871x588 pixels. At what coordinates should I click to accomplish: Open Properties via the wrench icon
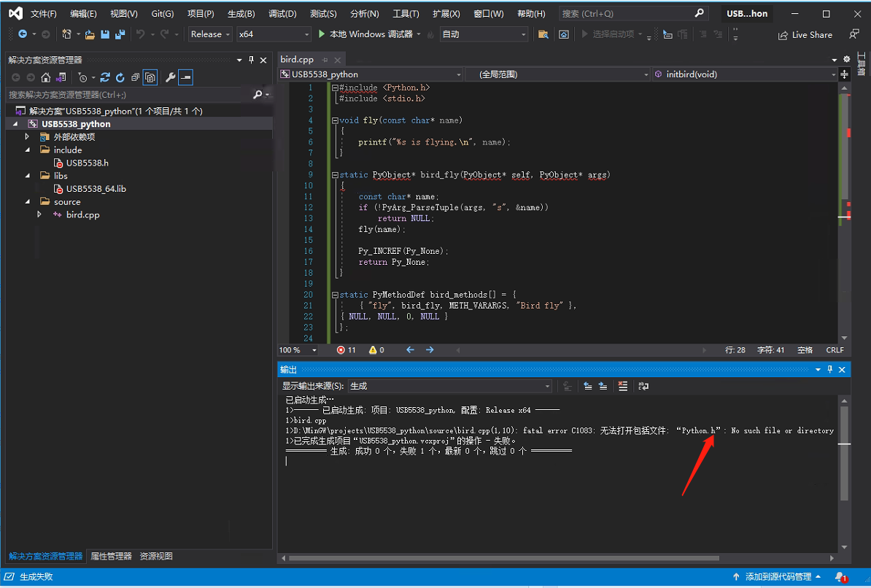coord(171,77)
